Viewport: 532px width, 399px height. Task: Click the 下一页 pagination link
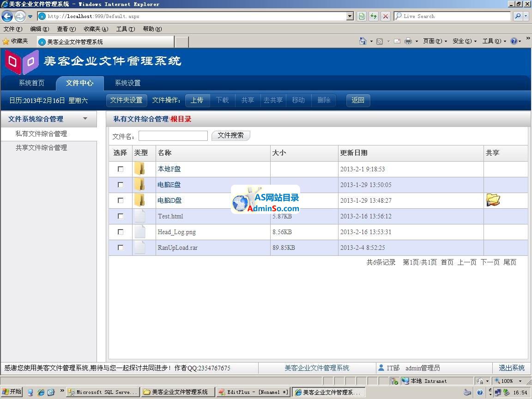(490, 262)
